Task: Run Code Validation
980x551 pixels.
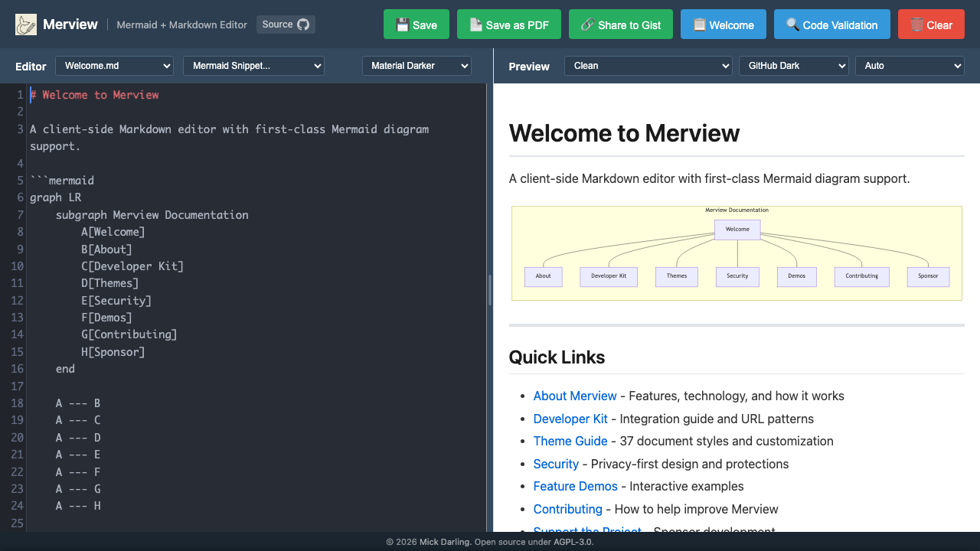Action: click(832, 24)
